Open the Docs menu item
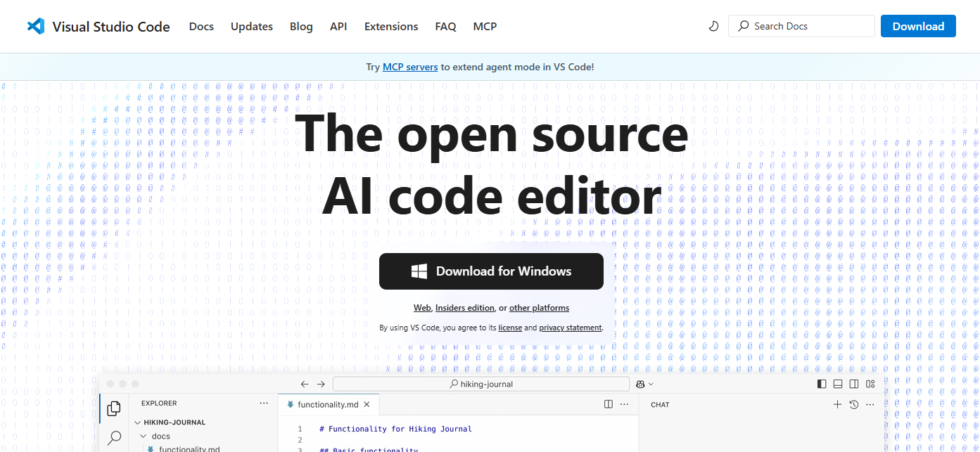The width and height of the screenshot is (980, 452). pos(201,27)
